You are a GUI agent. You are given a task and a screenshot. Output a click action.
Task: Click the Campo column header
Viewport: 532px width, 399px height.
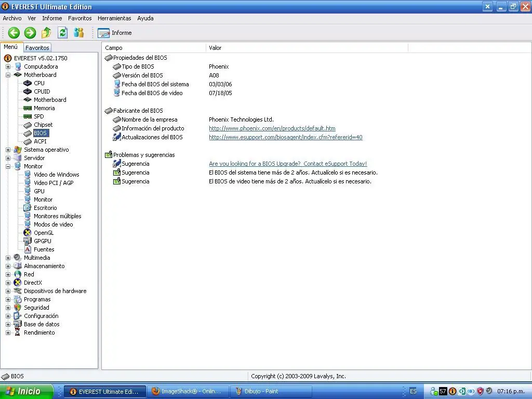tap(154, 48)
